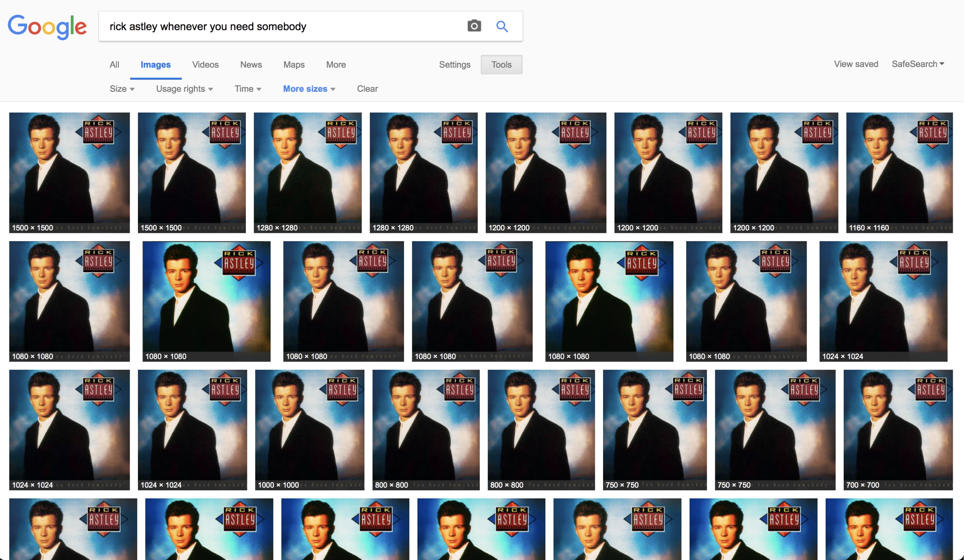The image size is (964, 560).
Task: Open the News tab
Action: [251, 64]
